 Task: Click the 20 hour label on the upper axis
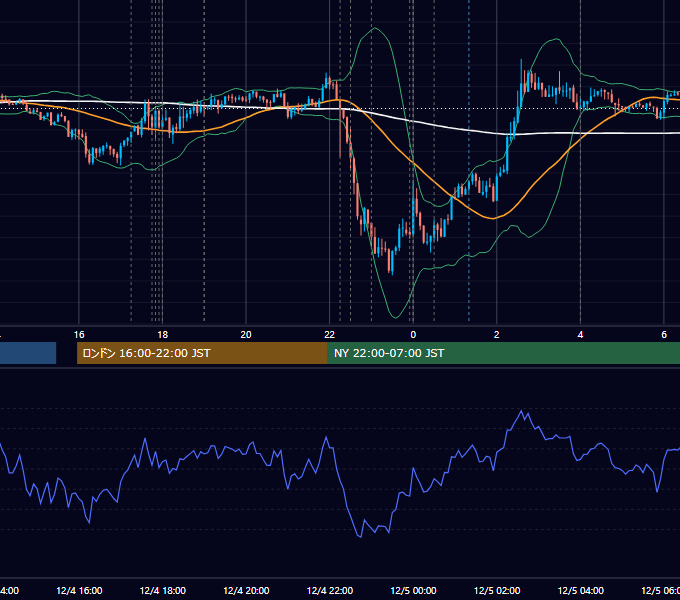pos(246,335)
